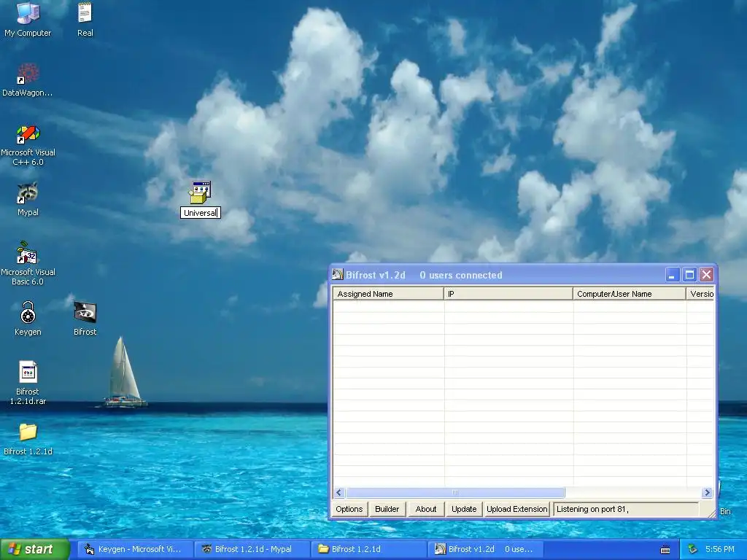Image resolution: width=747 pixels, height=560 pixels.
Task: Click the Bifrost window resize grip
Action: click(x=711, y=513)
